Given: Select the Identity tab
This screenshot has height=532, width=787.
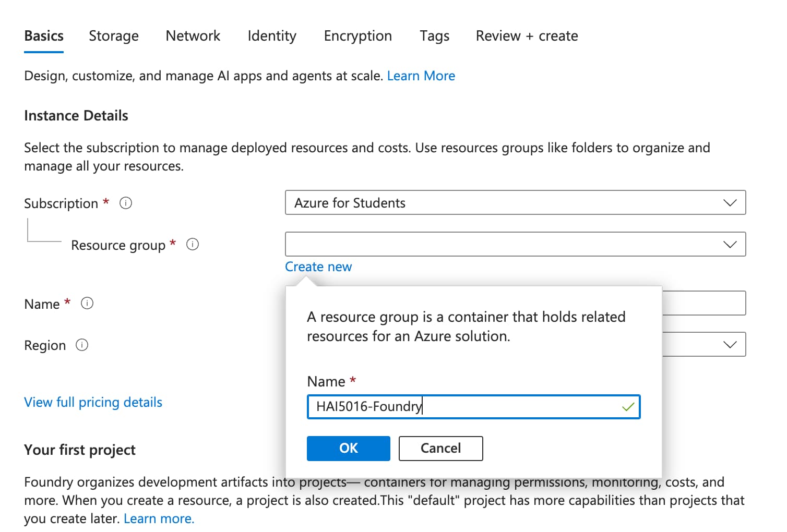Looking at the screenshot, I should click(271, 35).
